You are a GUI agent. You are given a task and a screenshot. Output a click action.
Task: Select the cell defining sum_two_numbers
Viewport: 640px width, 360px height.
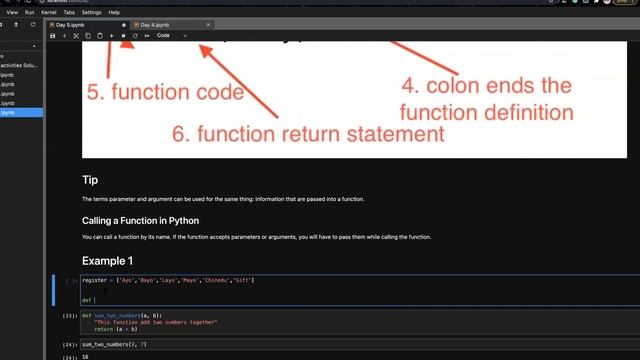(x=360, y=322)
